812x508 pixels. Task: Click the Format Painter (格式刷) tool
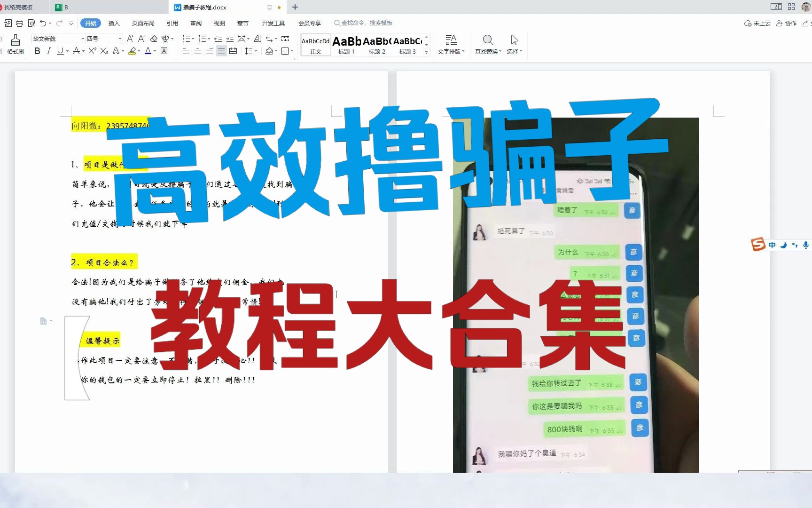[16, 44]
